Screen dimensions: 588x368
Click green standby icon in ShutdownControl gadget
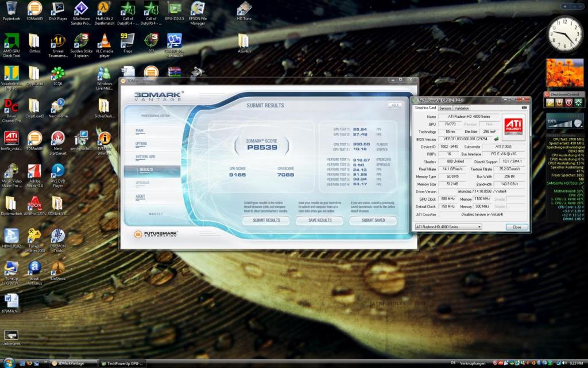pos(578,102)
